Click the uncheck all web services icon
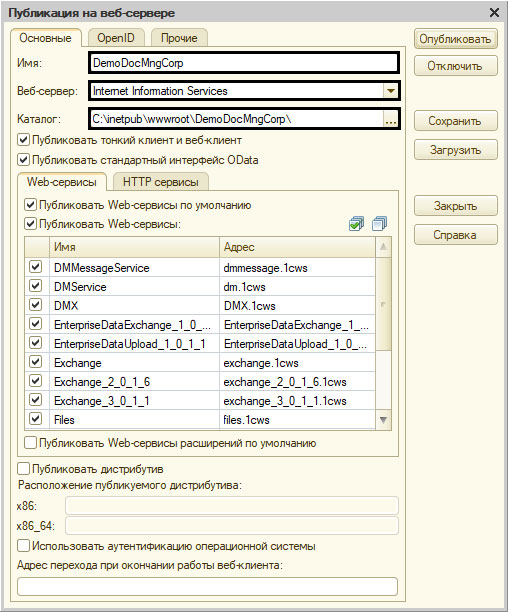 point(379,224)
